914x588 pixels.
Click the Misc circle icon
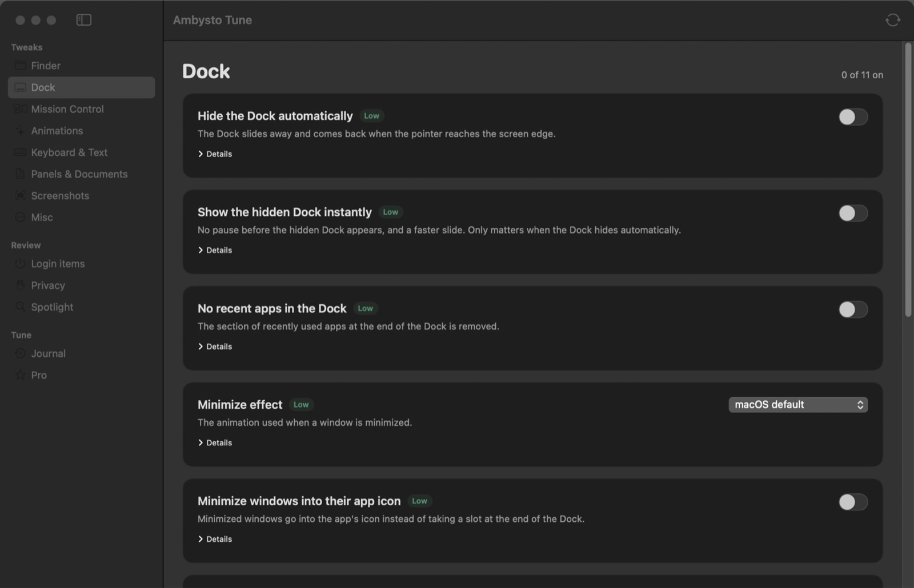[20, 218]
